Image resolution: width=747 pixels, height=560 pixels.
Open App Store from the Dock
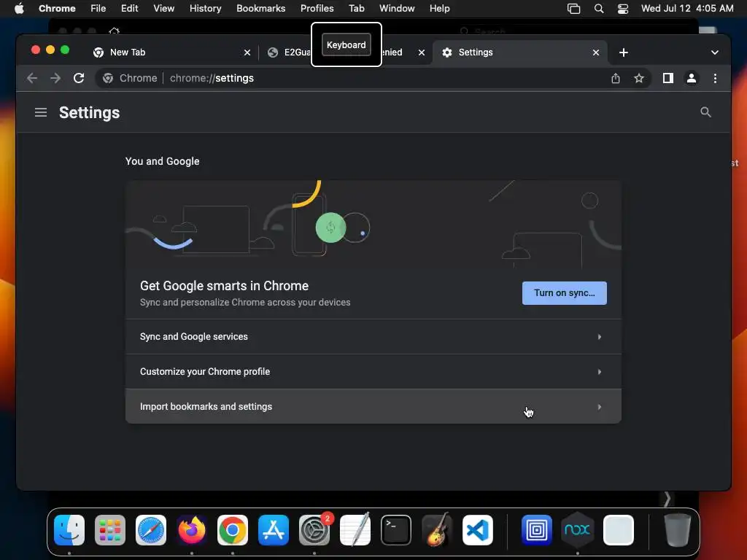[274, 530]
